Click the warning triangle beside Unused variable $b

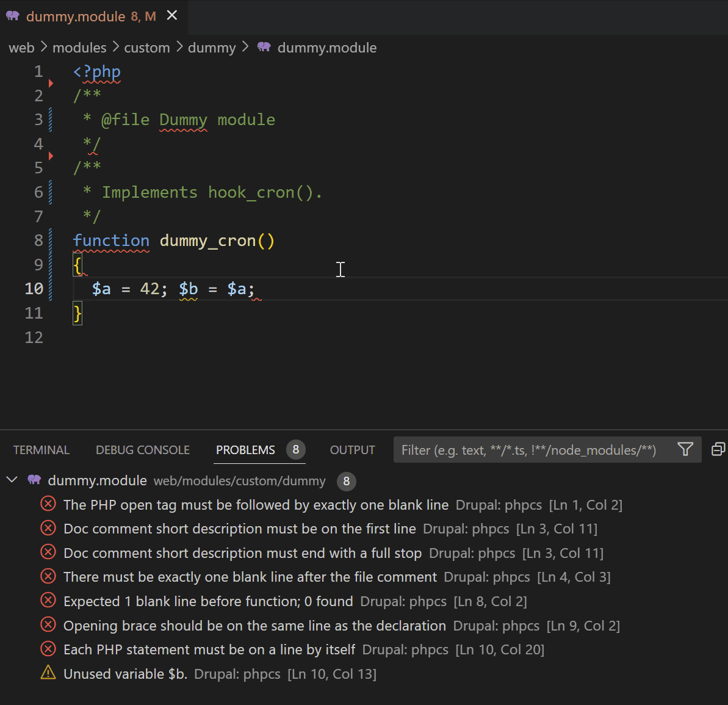coord(48,673)
